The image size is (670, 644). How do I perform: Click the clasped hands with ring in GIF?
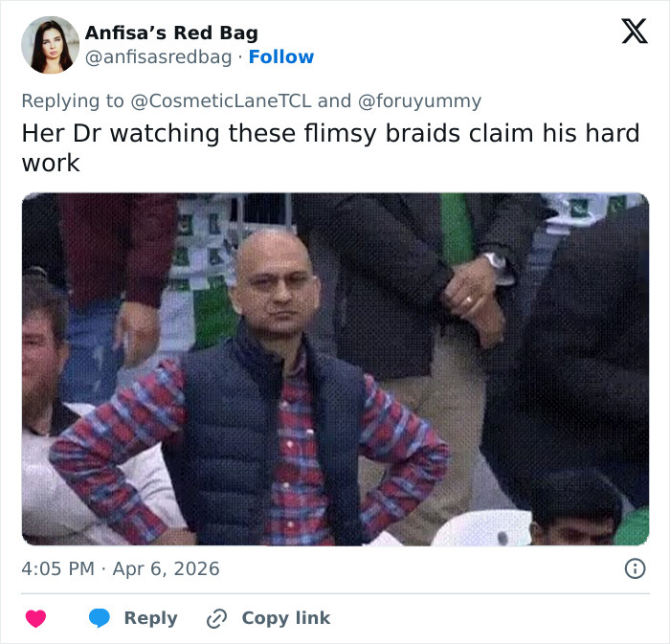(472, 300)
